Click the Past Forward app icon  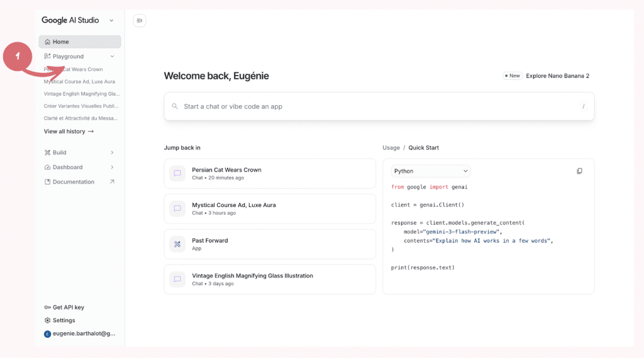177,244
